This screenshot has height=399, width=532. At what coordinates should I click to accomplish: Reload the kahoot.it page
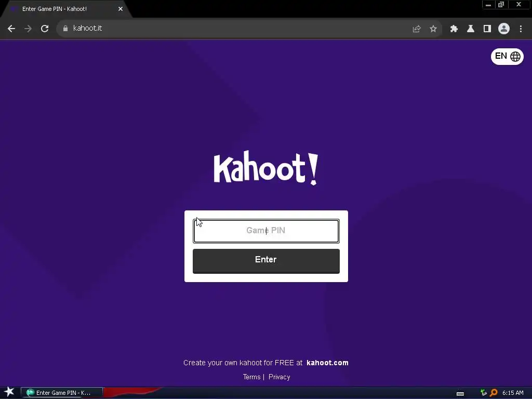pyautogui.click(x=45, y=29)
